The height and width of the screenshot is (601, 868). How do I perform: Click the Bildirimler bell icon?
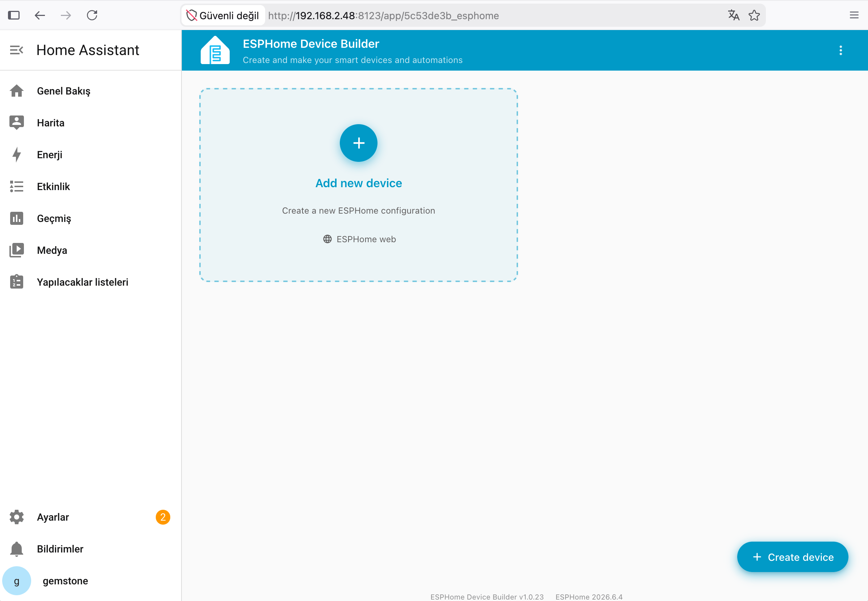click(17, 549)
